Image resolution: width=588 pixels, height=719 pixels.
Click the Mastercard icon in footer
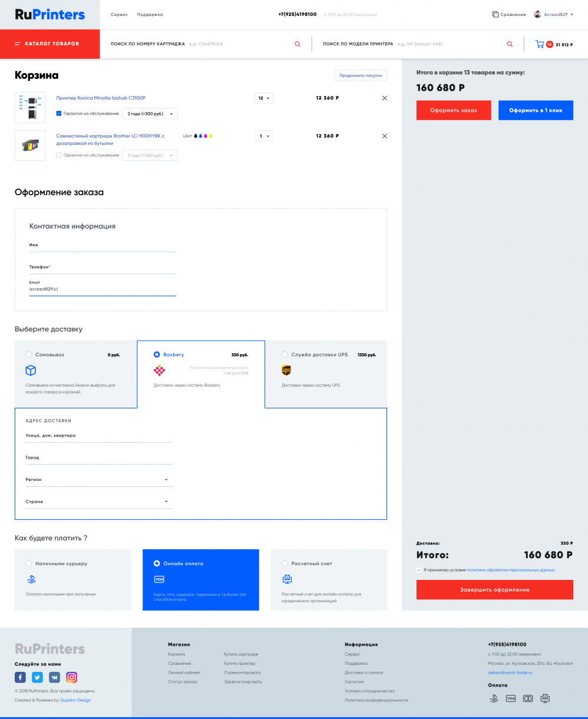click(528, 698)
